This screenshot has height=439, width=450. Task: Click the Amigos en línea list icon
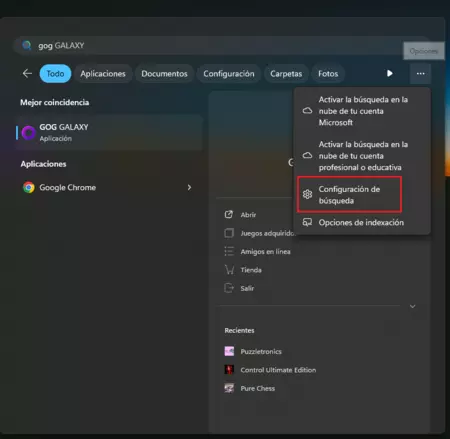click(x=229, y=251)
